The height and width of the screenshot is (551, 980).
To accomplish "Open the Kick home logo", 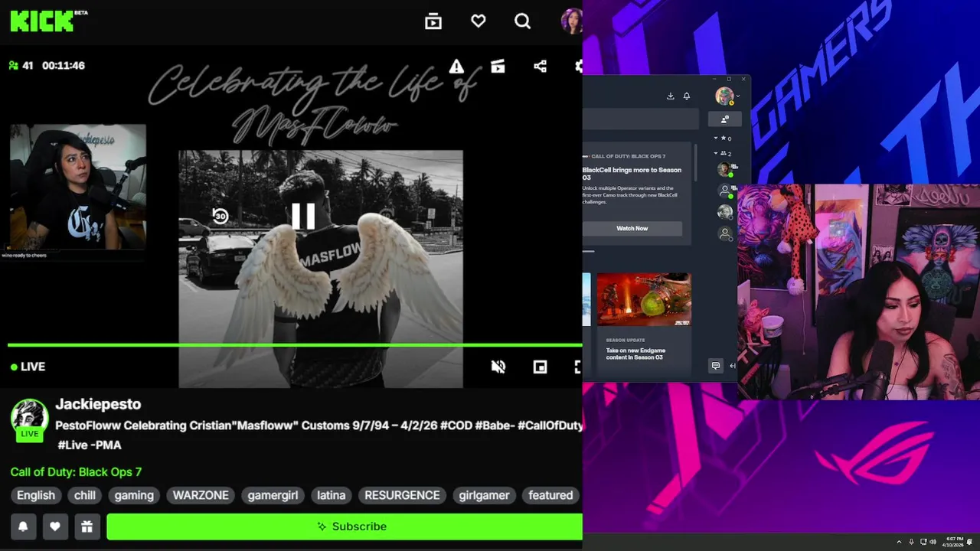I will (42, 21).
